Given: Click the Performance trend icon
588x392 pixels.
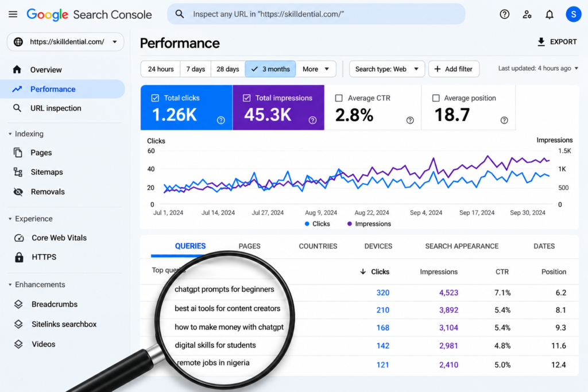Looking at the screenshot, I should (17, 89).
